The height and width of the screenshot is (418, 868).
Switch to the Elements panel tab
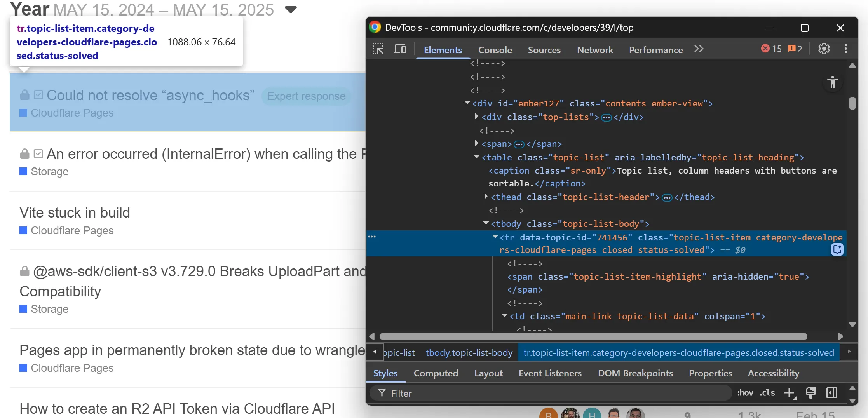coord(443,50)
